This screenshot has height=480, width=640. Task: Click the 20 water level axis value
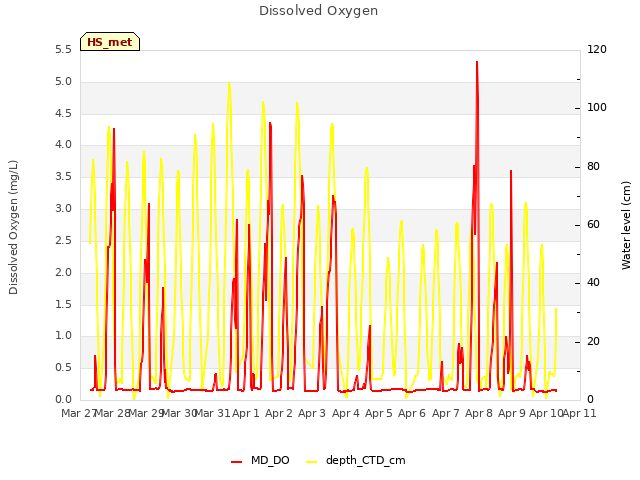pyautogui.click(x=593, y=342)
